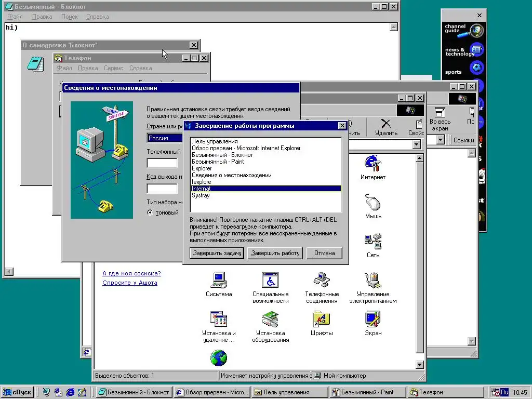This screenshot has width=532, height=399.
Task: Open the address dropdown in the rear Explorer window
Action: point(440,139)
